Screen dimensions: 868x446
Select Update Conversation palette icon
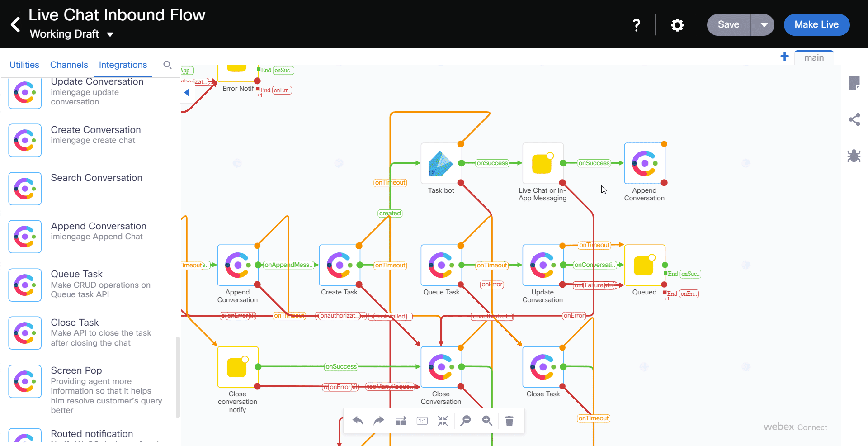[25, 92]
